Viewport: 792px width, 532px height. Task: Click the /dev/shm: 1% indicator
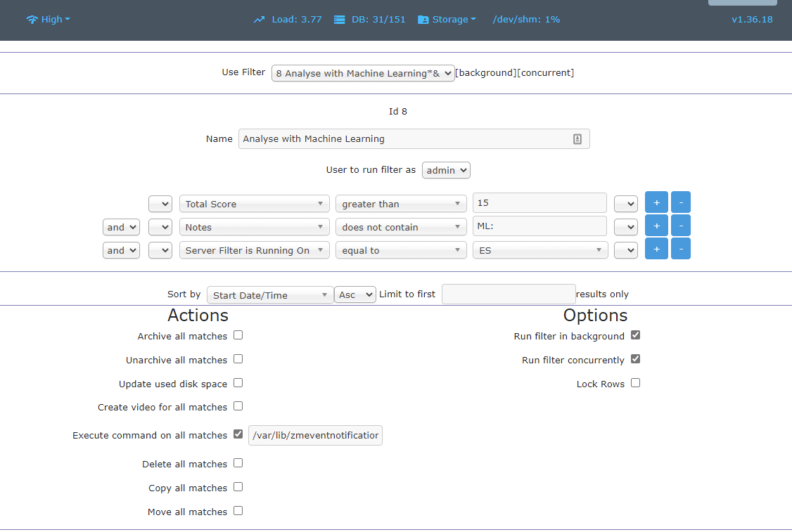526,20
